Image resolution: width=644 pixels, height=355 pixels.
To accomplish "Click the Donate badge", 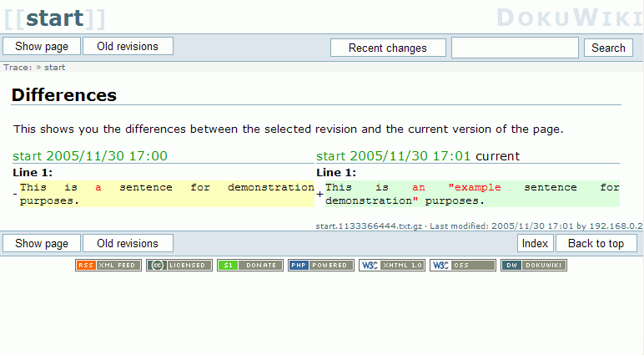I will (250, 266).
